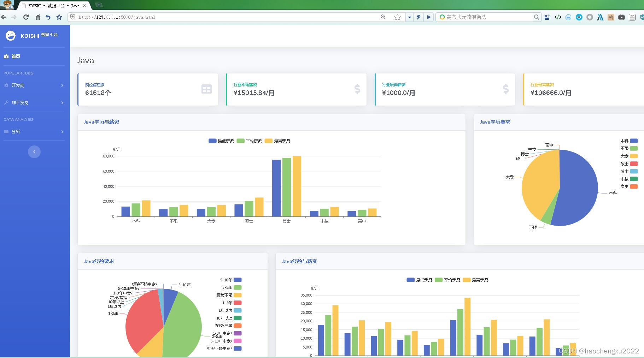The height and width of the screenshot is (358, 644).
Task: Toggle 博士 legend in 学历要求 pie
Action: click(629, 171)
